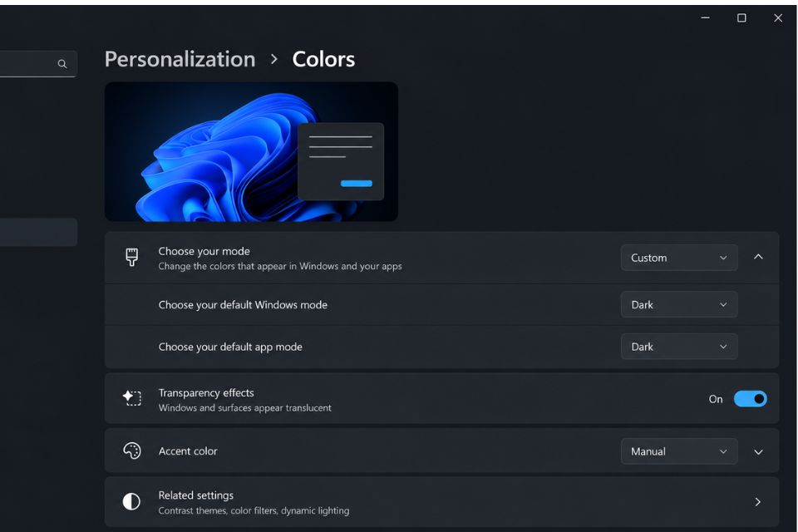Click the Choose your default app mode label
The height and width of the screenshot is (532, 798).
[230, 347]
